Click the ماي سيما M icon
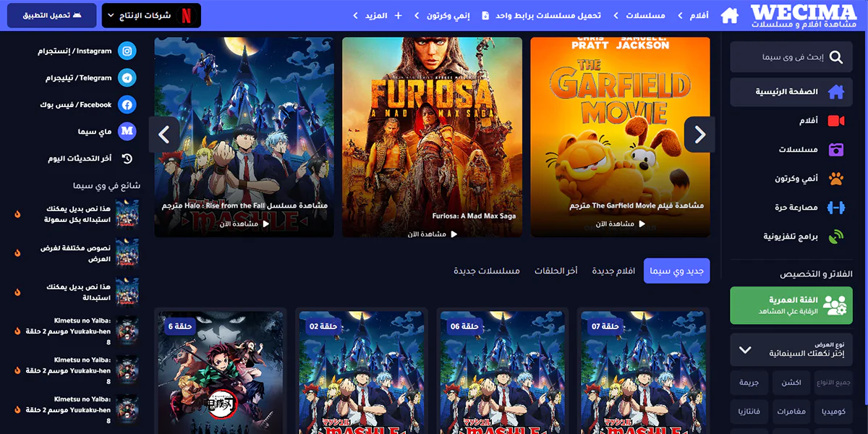The image size is (868, 434). [x=127, y=132]
